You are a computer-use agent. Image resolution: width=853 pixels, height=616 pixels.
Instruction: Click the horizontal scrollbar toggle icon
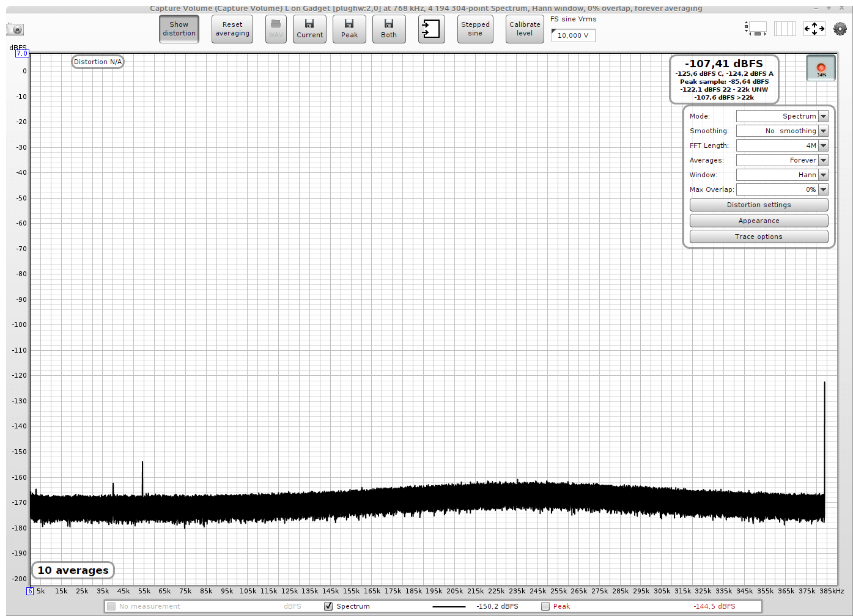point(756,29)
